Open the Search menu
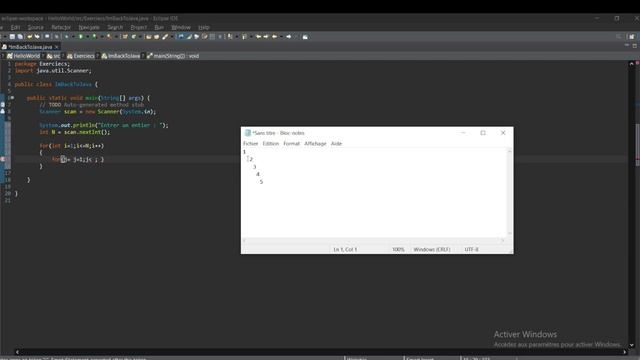The image size is (640, 360). coord(115,27)
